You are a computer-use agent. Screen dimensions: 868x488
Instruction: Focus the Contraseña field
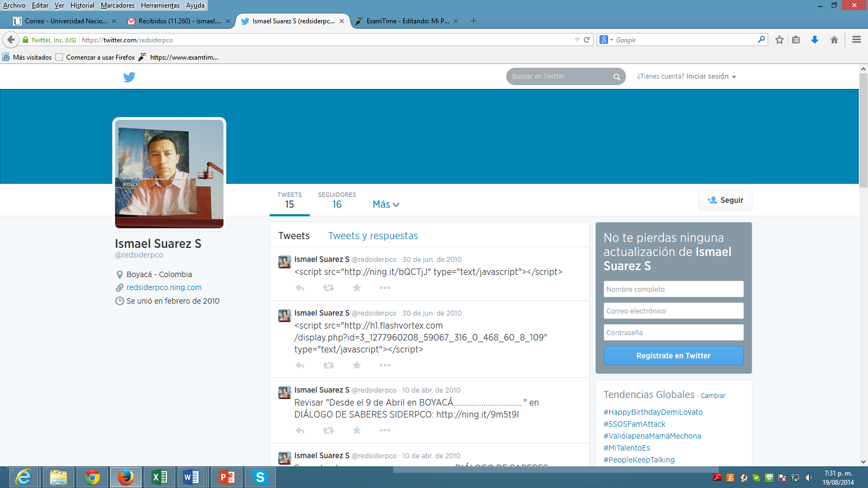point(673,332)
